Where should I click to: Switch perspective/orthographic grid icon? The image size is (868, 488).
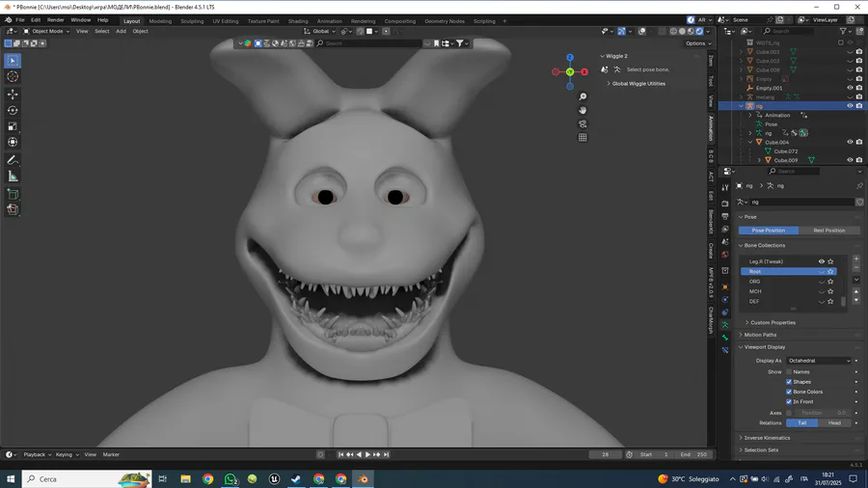583,137
